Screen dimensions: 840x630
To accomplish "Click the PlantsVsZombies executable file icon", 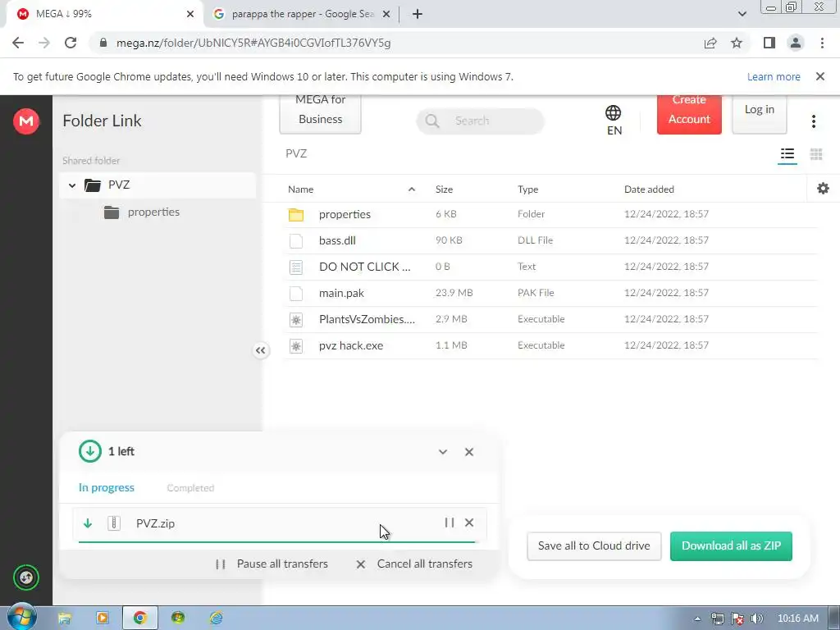I will tap(295, 319).
